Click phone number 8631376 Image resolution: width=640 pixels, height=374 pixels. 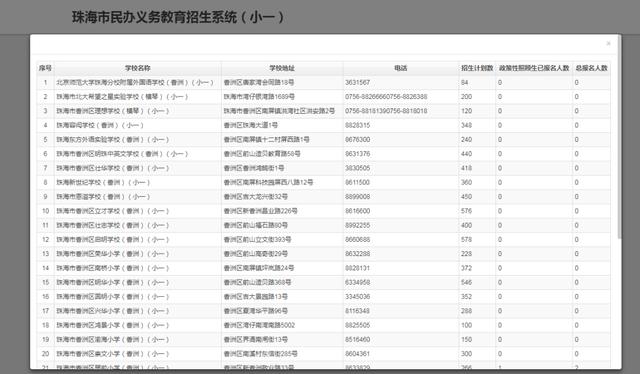point(358,154)
